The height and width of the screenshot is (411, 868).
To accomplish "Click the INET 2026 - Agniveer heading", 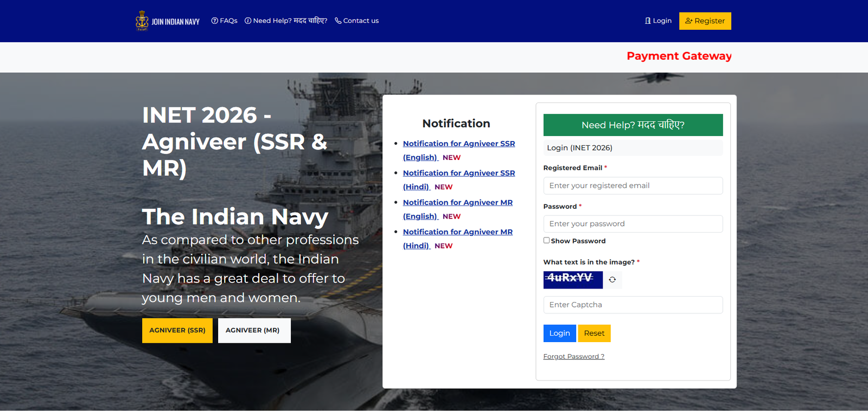I will [x=235, y=142].
